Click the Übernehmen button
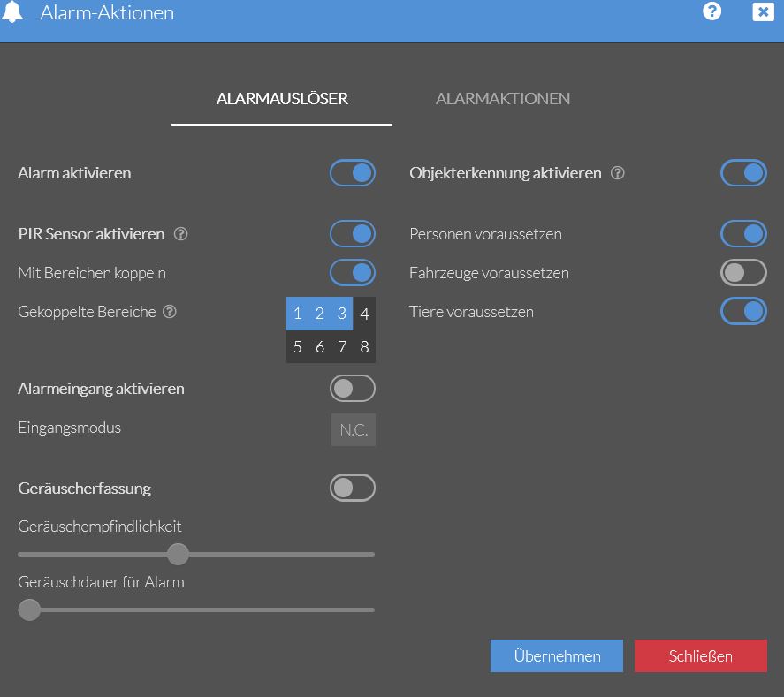Image resolution: width=784 pixels, height=697 pixels. [x=557, y=656]
